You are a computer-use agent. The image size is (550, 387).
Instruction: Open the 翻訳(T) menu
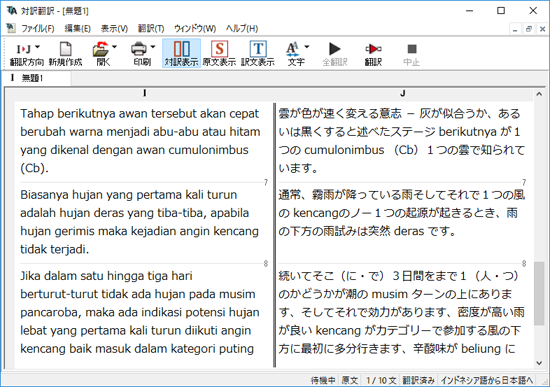[151, 28]
